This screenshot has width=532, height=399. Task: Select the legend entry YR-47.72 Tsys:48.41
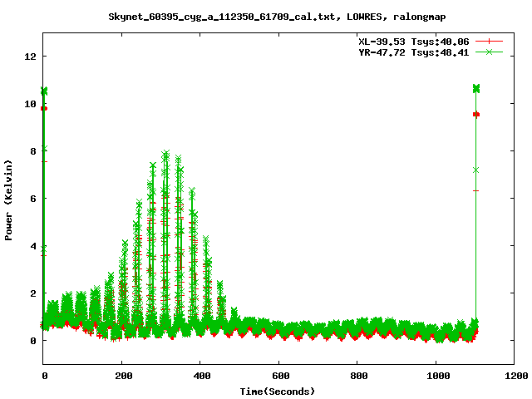pyautogui.click(x=414, y=52)
